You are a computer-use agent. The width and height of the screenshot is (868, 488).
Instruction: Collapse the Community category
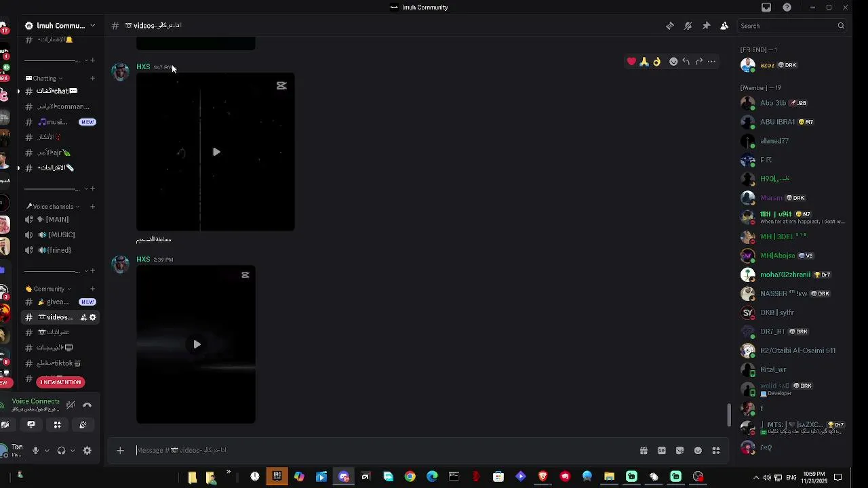49,289
